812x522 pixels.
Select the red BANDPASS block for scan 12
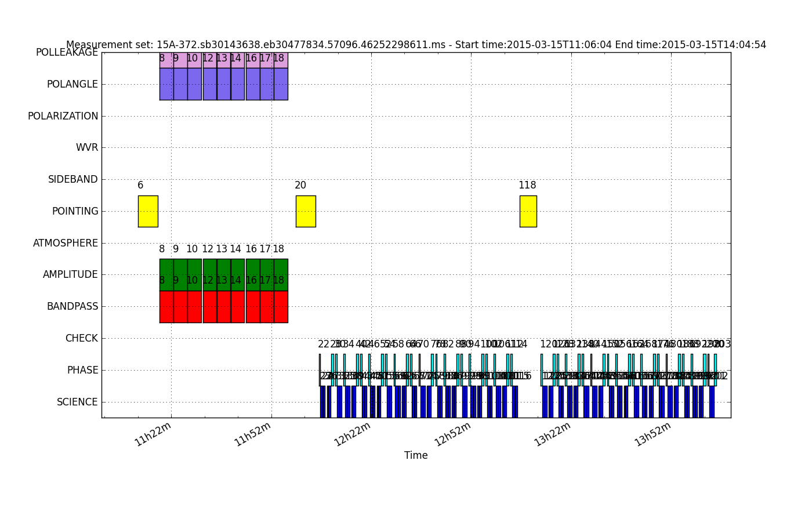tap(210, 307)
